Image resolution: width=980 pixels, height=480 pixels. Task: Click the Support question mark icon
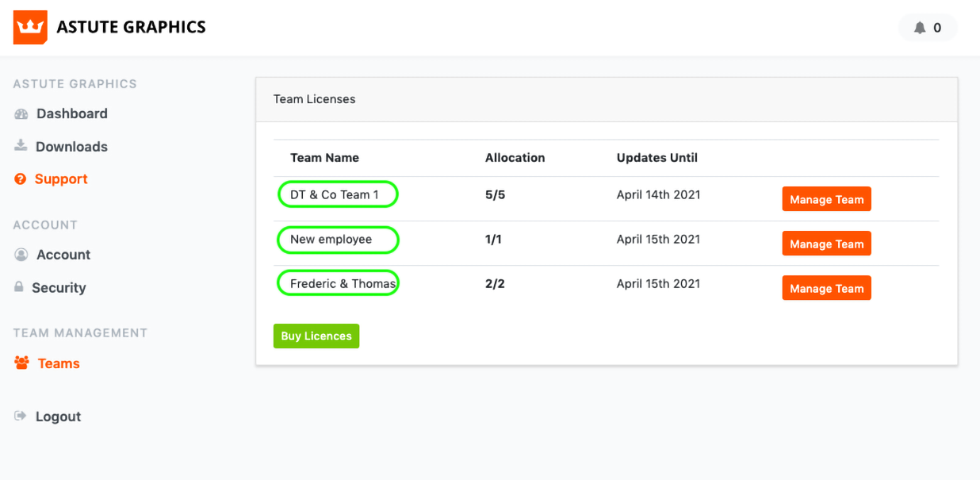[21, 179]
